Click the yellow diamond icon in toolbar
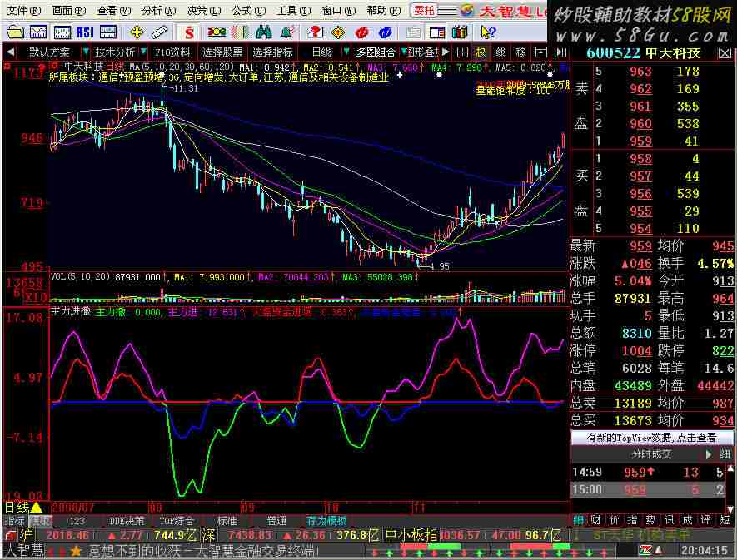The height and width of the screenshot is (560, 737). (x=338, y=32)
